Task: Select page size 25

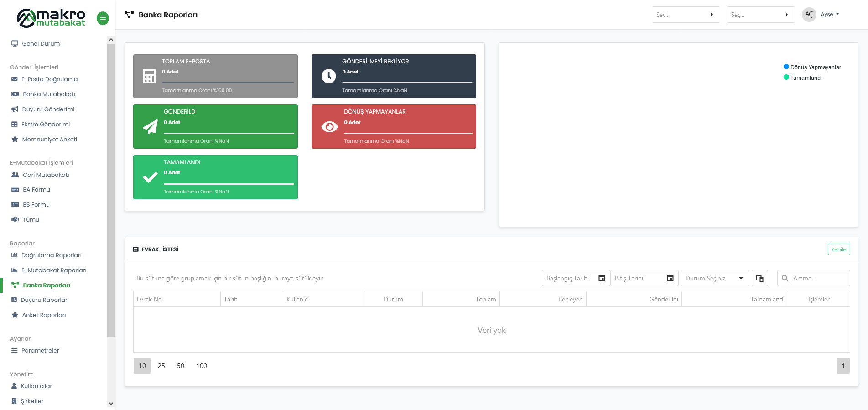Action: 161,366
